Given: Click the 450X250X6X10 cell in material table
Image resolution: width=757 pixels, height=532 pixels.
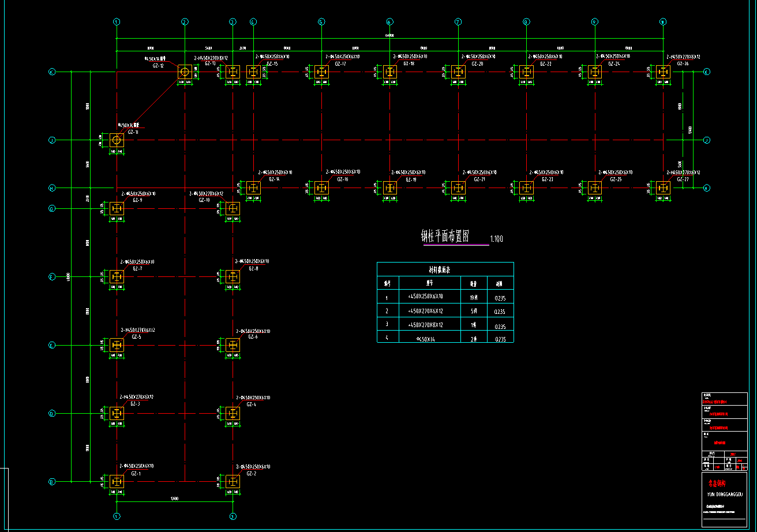Looking at the screenshot, I should click(425, 297).
